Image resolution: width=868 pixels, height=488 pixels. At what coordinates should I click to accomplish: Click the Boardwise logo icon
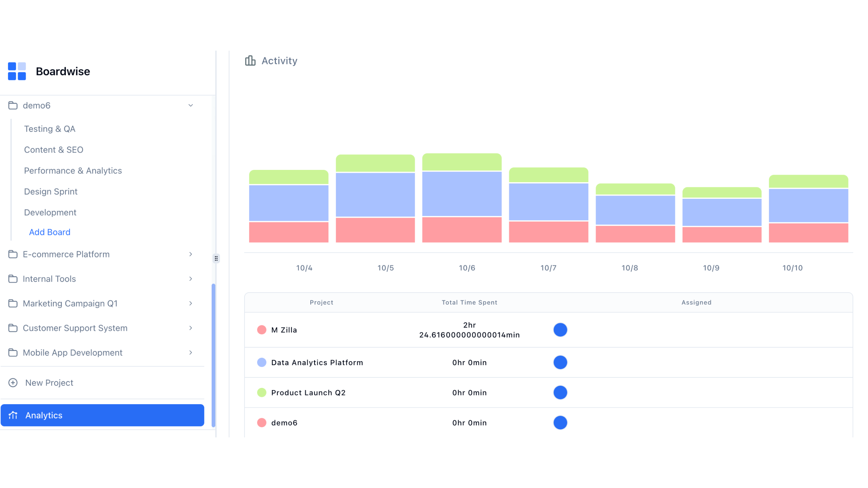click(17, 71)
